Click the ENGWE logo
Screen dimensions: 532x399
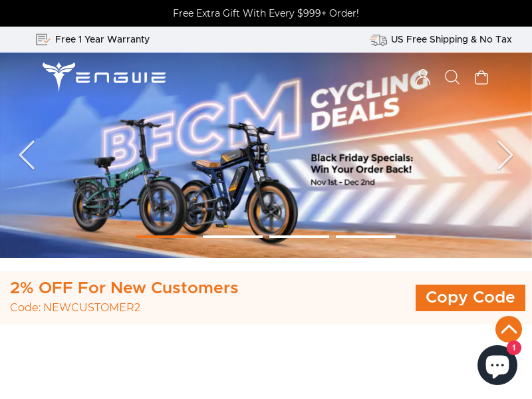tap(104, 76)
